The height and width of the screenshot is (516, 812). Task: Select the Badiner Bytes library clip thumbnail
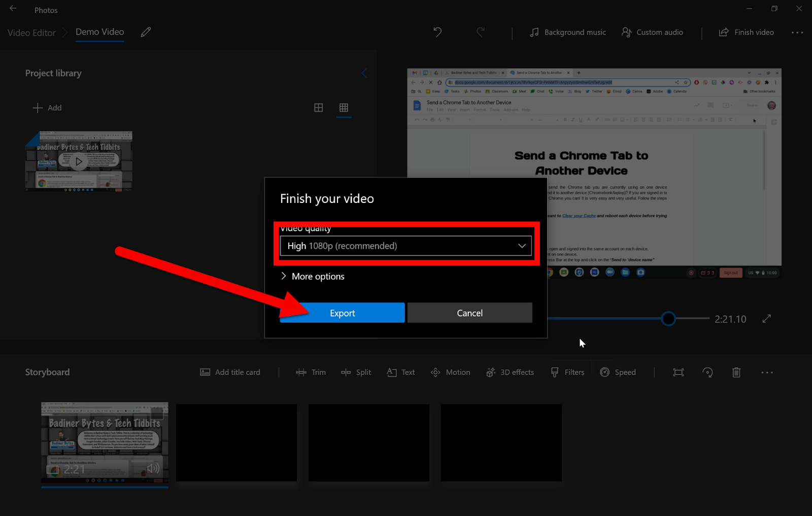[79, 161]
